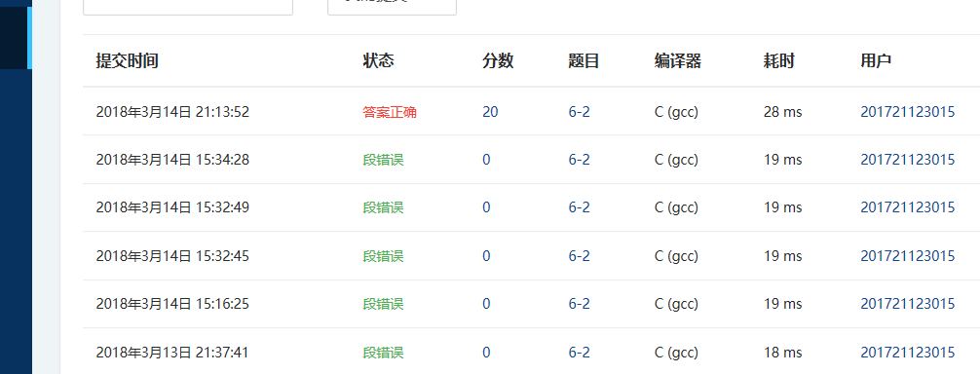
Task: Open score 0 for 21:37:41 submission
Action: (486, 353)
